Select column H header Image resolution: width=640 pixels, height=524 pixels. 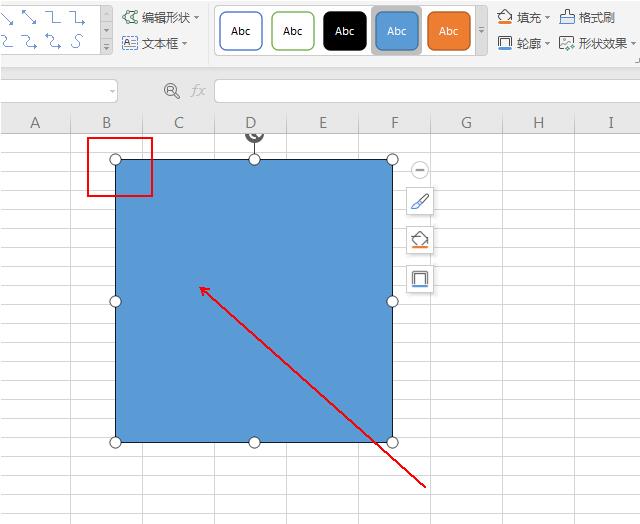point(539,122)
